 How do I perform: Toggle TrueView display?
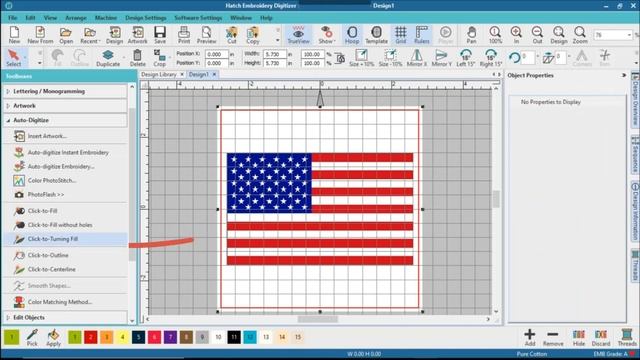click(298, 35)
